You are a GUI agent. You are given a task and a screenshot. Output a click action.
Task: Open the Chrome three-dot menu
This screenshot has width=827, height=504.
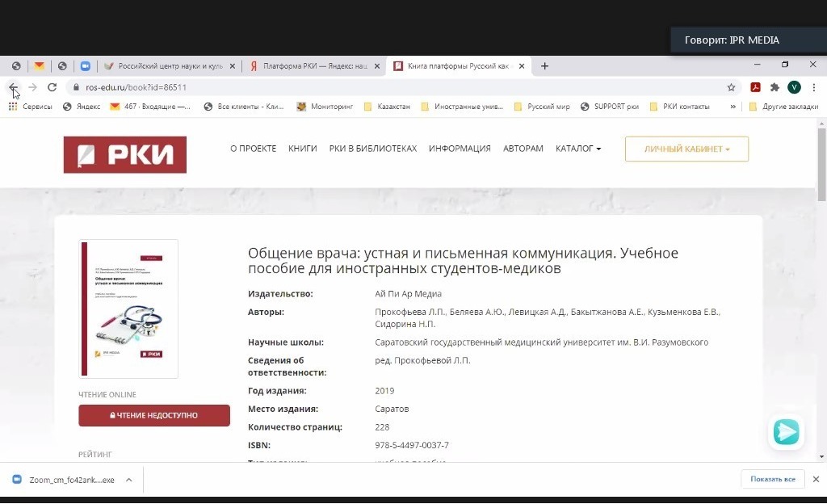pos(814,87)
